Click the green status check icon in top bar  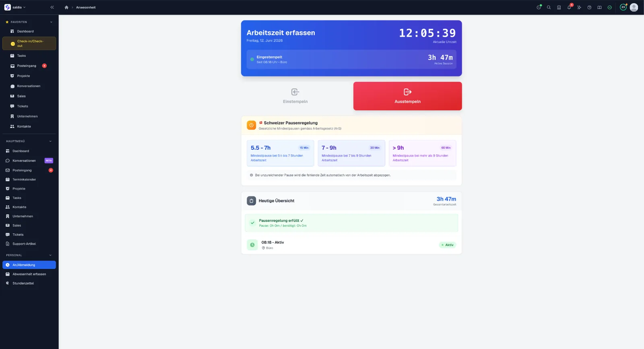pyautogui.click(x=609, y=7)
